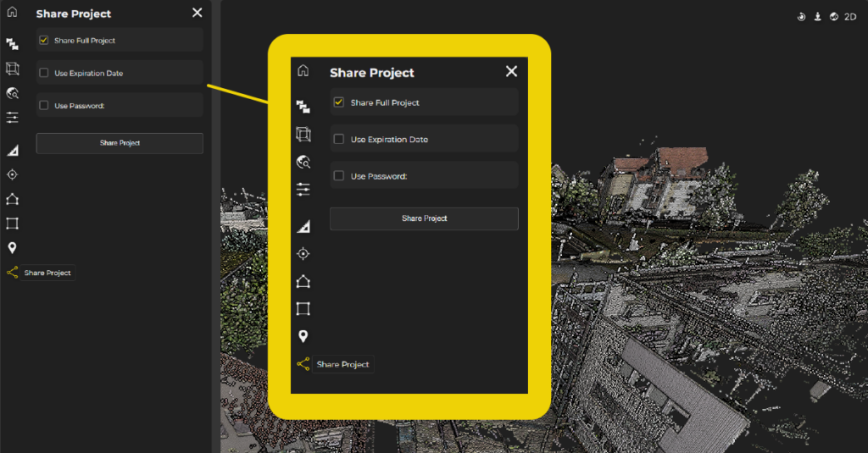
Task: Uncheck Share Full Project in left panel
Action: tap(44, 40)
